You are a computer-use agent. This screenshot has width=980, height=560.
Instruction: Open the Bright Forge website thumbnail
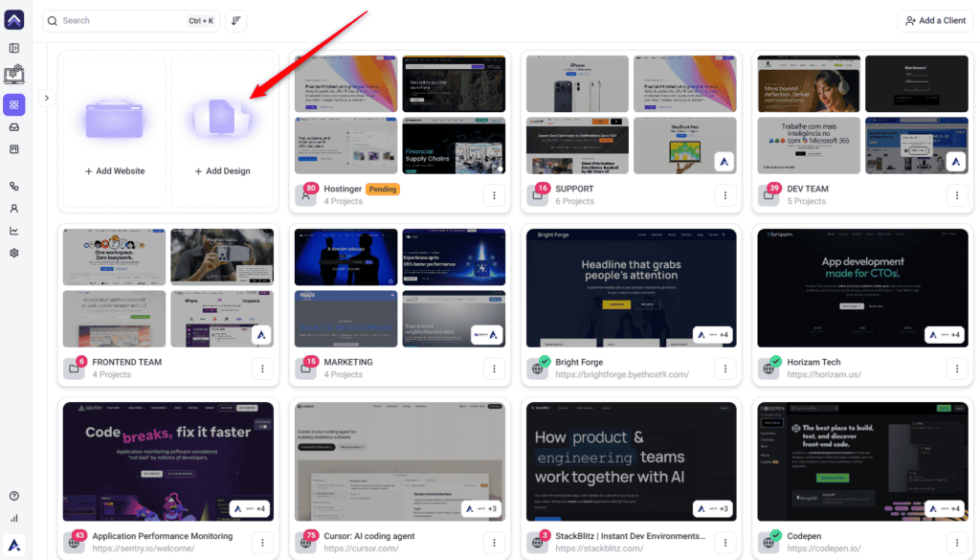(x=632, y=288)
